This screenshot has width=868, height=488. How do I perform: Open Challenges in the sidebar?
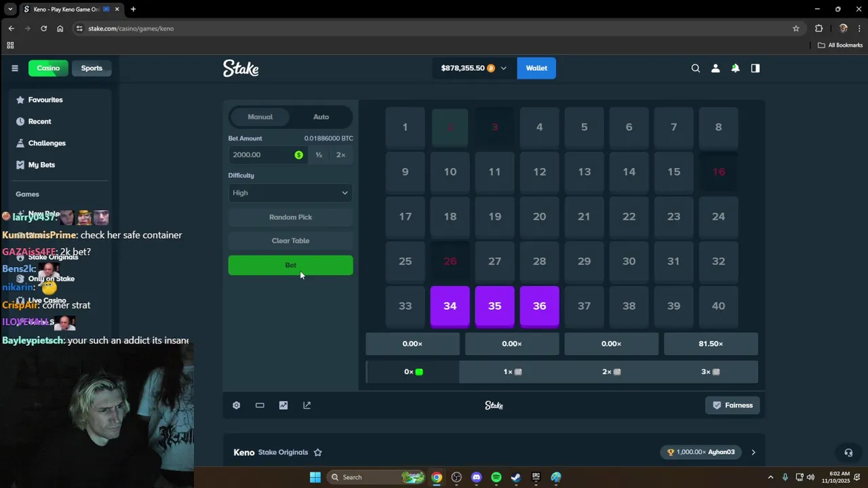pos(47,143)
